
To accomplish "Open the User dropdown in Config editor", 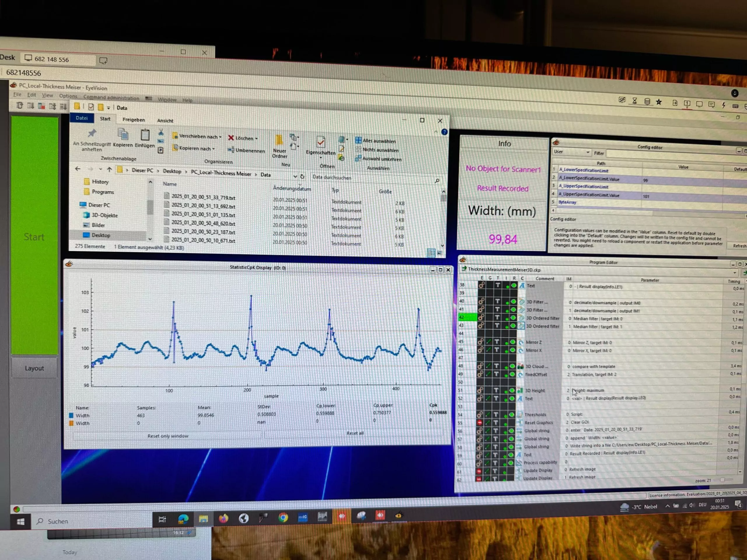I will point(572,152).
